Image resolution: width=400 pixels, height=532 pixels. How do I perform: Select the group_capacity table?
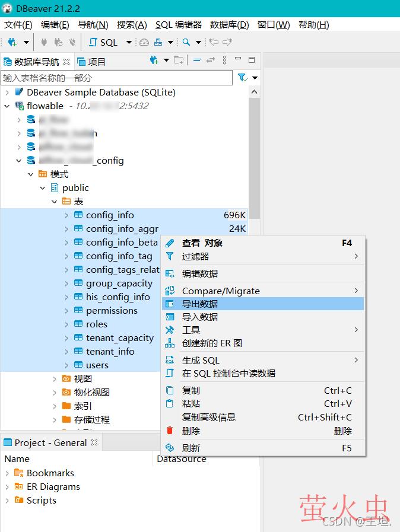119,283
